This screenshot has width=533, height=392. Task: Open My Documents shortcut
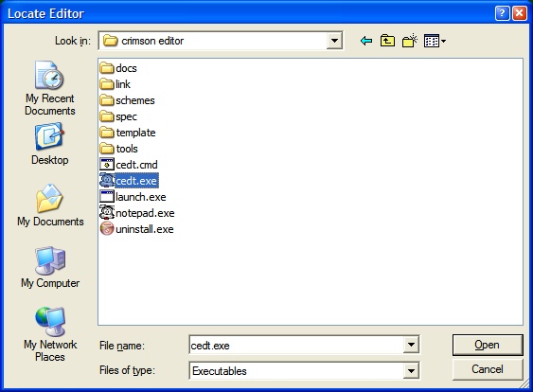coord(50,205)
